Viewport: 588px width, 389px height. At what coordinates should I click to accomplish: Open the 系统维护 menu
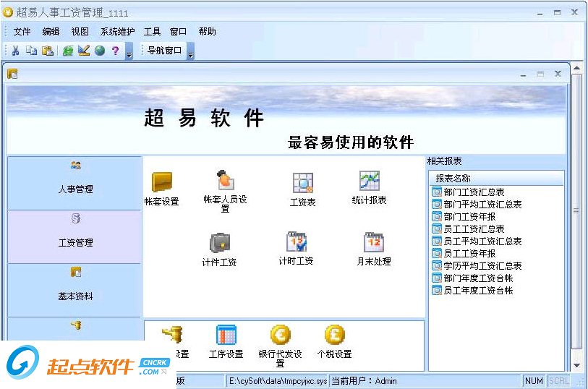click(117, 32)
